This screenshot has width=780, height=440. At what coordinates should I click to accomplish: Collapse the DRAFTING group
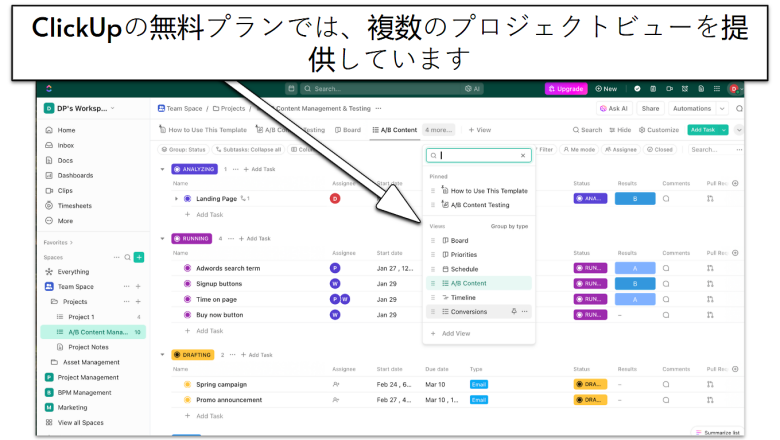(163, 355)
